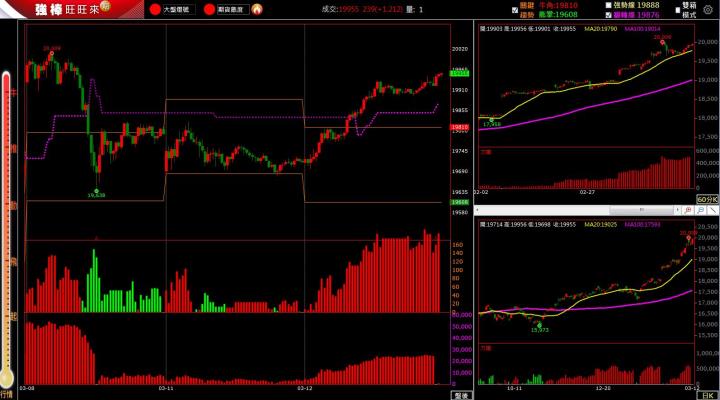Screen dimensions: 720x400
Task: Click MA20:19025 label on daily chart
Action: click(x=601, y=225)
